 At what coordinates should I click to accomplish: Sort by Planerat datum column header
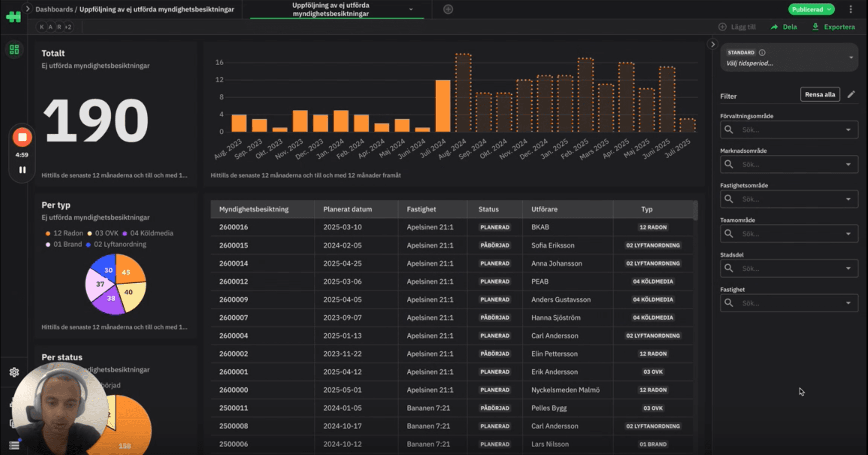[x=347, y=209]
